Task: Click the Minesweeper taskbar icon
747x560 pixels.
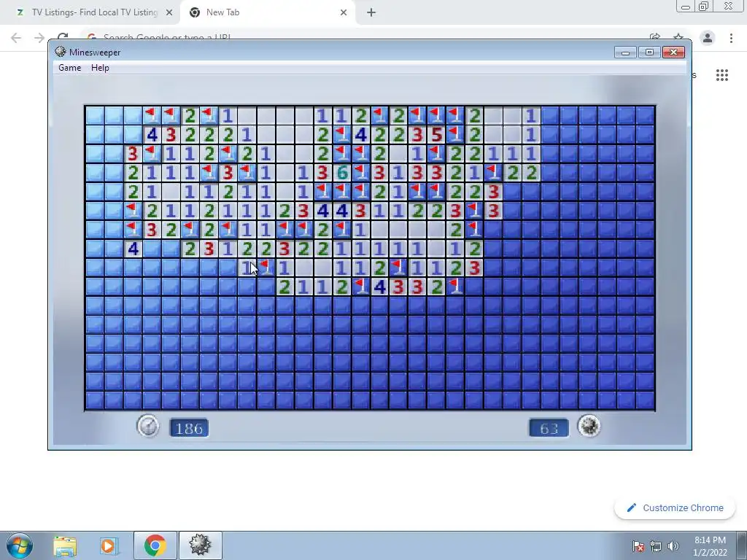Action: (200, 545)
